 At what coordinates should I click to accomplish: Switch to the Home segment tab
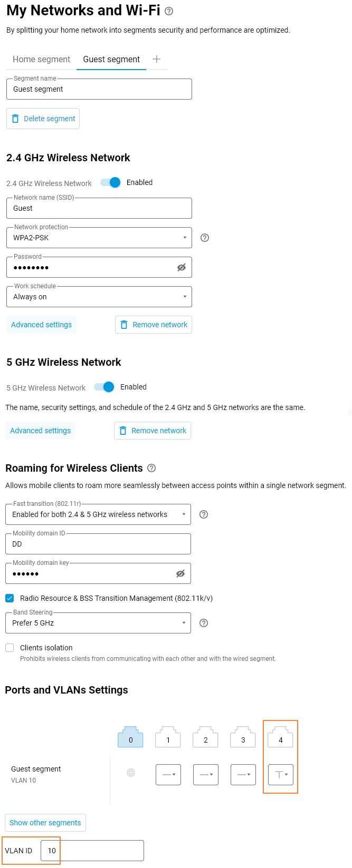click(x=41, y=59)
